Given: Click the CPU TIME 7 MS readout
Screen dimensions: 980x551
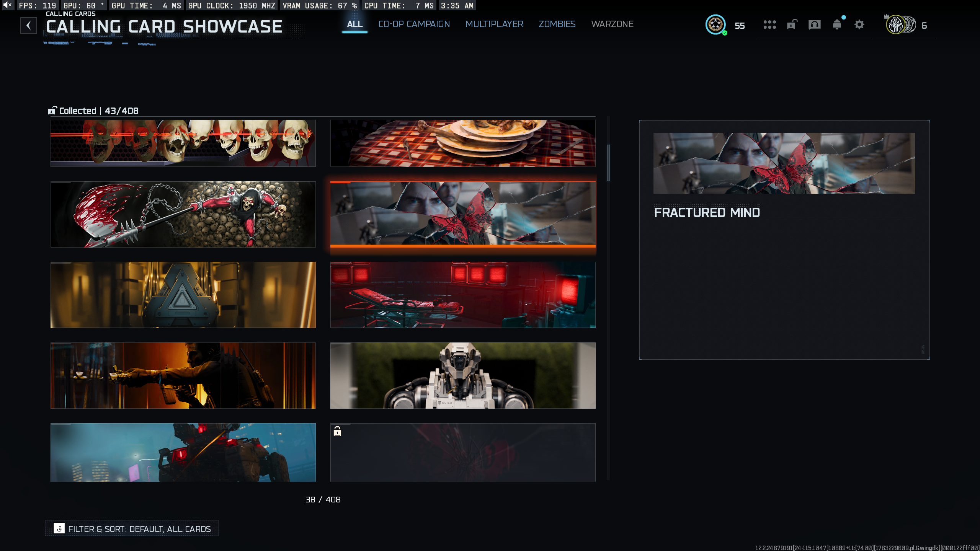Looking at the screenshot, I should (x=399, y=5).
